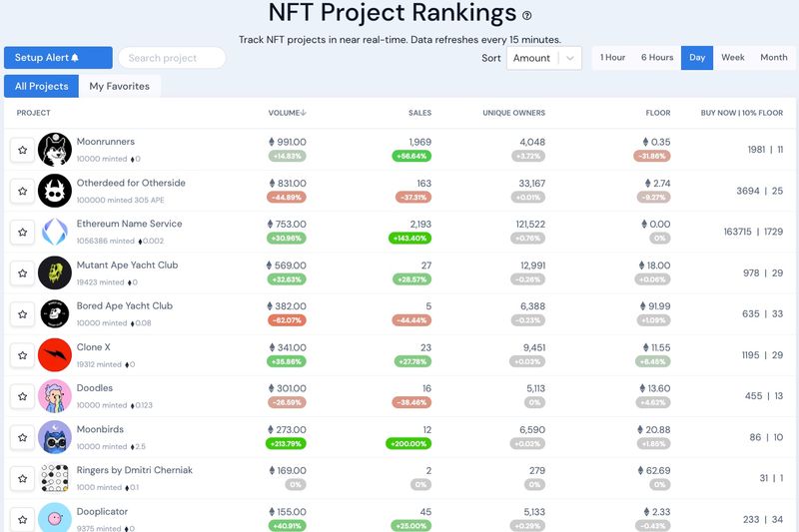
Task: Expand the Sort dropdown chevron
Action: [x=570, y=58]
